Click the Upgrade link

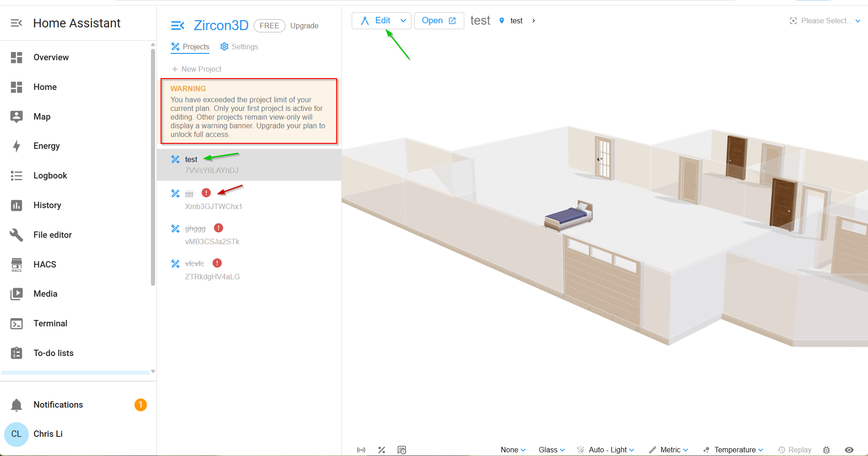(304, 26)
